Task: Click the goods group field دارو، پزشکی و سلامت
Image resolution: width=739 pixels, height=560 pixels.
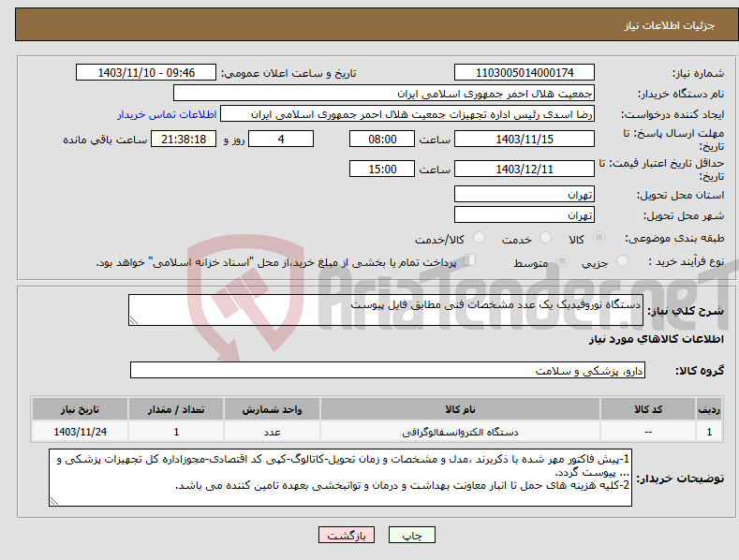Action: click(388, 371)
